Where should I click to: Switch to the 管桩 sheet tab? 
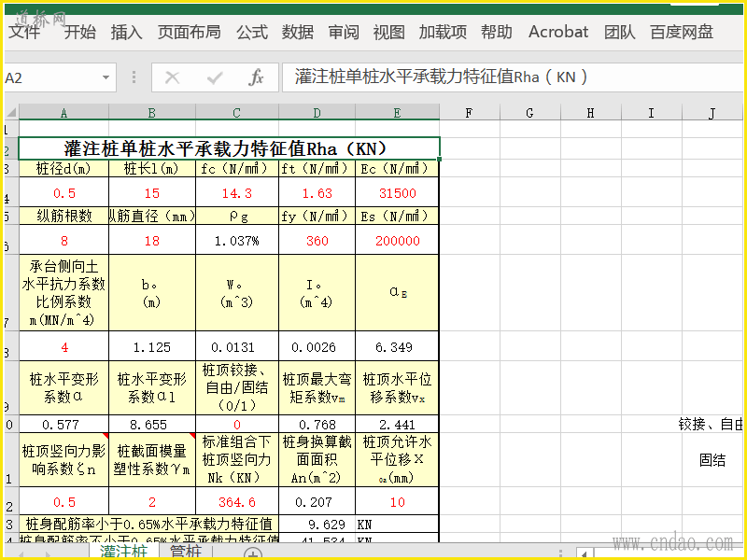(186, 552)
